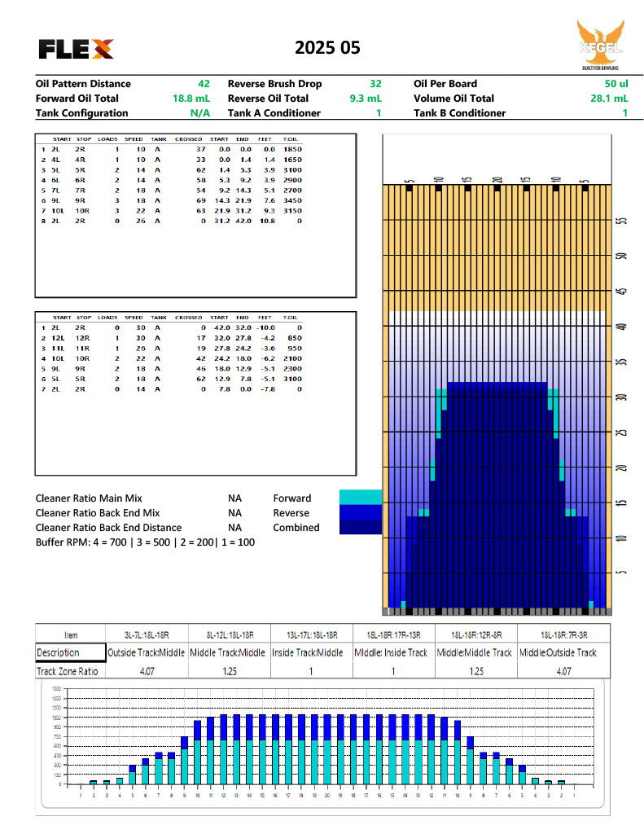Click the Middle: Inside Track description cell
Screen dimensions: 644x834
(393, 652)
